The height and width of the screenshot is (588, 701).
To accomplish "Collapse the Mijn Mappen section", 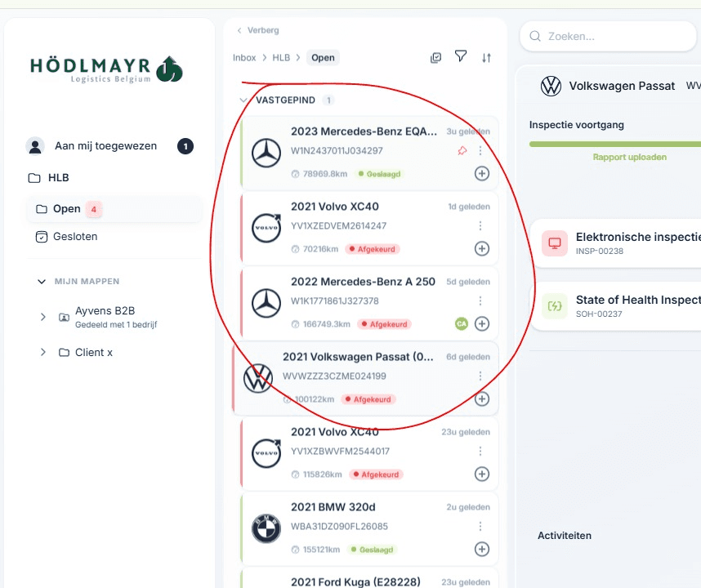I will click(x=42, y=281).
